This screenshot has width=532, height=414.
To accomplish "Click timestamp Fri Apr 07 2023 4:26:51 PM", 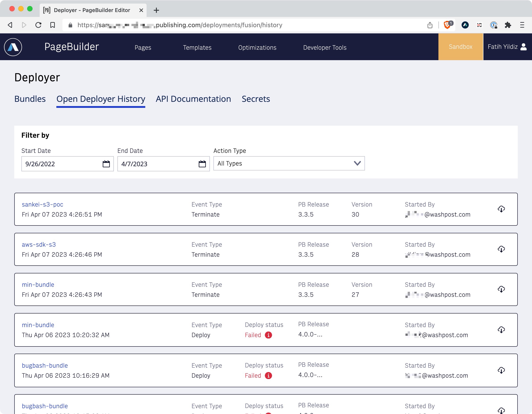I will [x=62, y=214].
